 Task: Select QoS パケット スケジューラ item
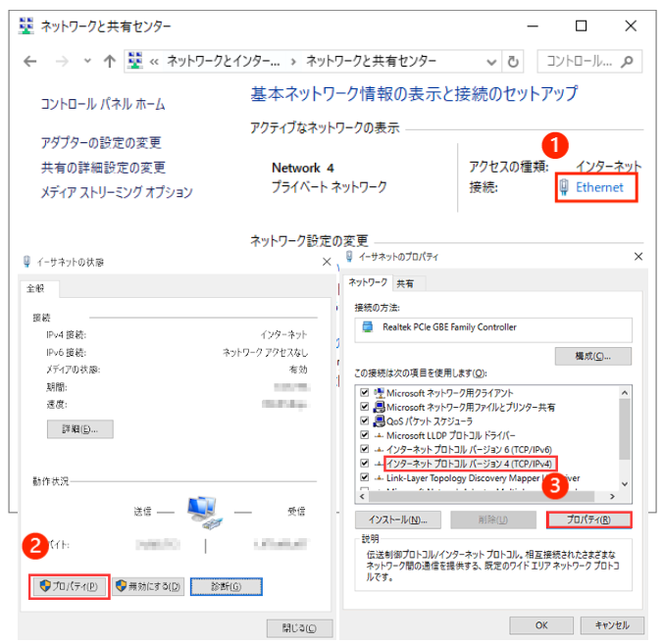[430, 421]
